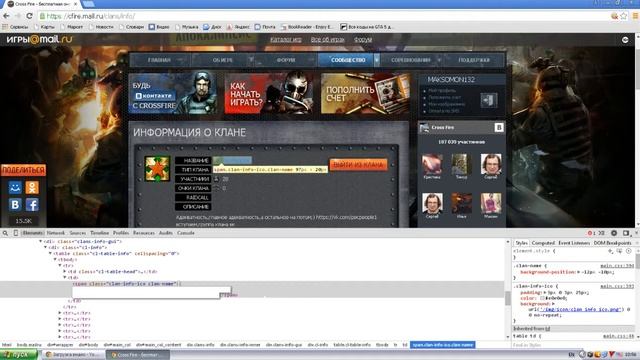Collapse tbody node arrow

[55, 260]
